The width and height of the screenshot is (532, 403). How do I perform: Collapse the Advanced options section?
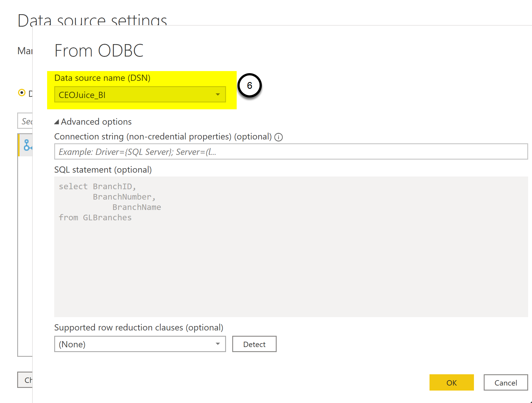(57, 122)
